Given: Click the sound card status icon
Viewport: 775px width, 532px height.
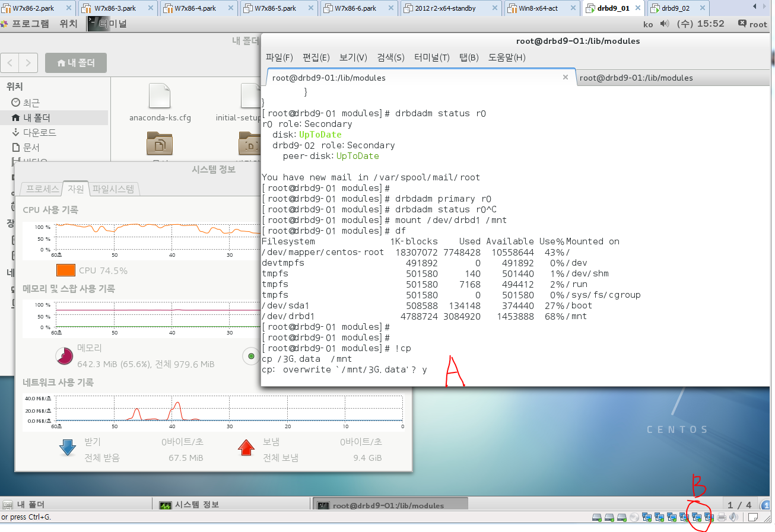Looking at the screenshot, I should coord(734,517).
